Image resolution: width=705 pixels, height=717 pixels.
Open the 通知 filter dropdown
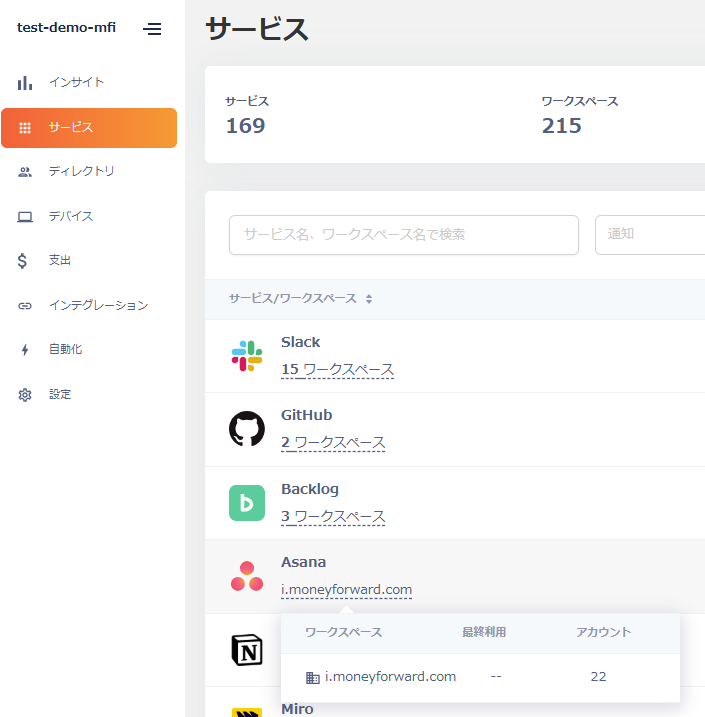pos(650,235)
